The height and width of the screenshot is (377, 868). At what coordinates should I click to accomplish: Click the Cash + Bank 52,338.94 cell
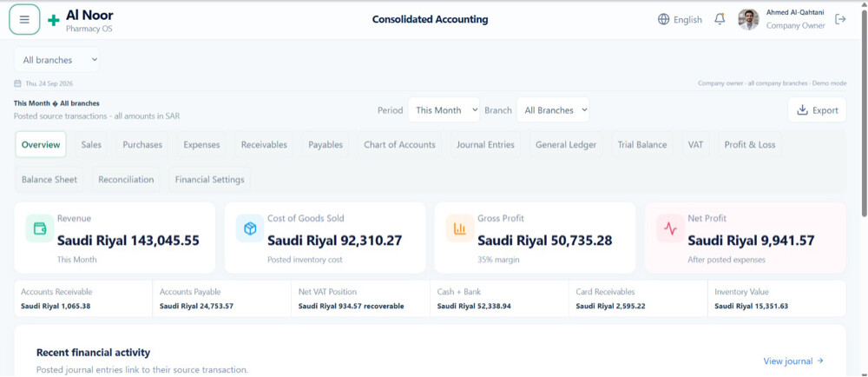pyautogui.click(x=499, y=299)
